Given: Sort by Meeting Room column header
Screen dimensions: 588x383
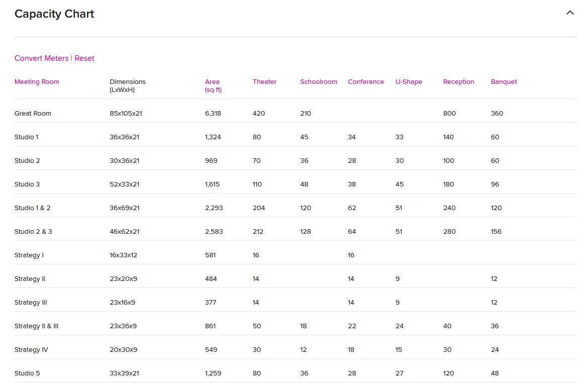Looking at the screenshot, I should coord(37,82).
